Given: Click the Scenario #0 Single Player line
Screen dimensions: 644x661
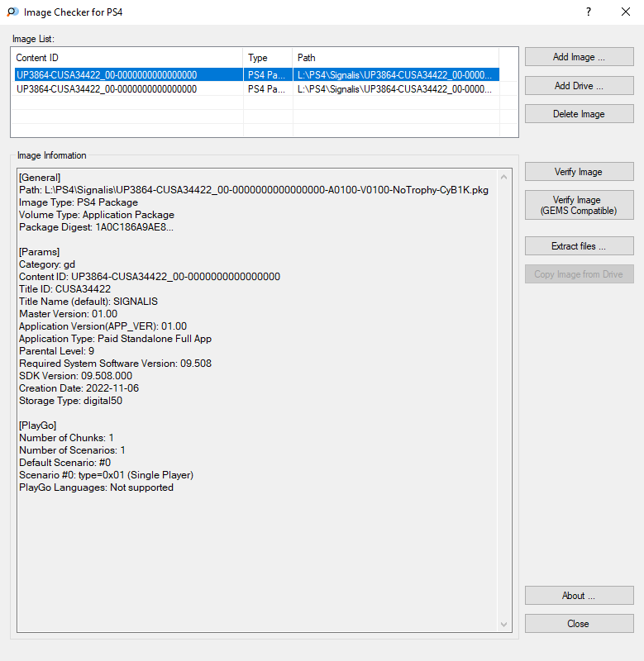Looking at the screenshot, I should point(107,475).
